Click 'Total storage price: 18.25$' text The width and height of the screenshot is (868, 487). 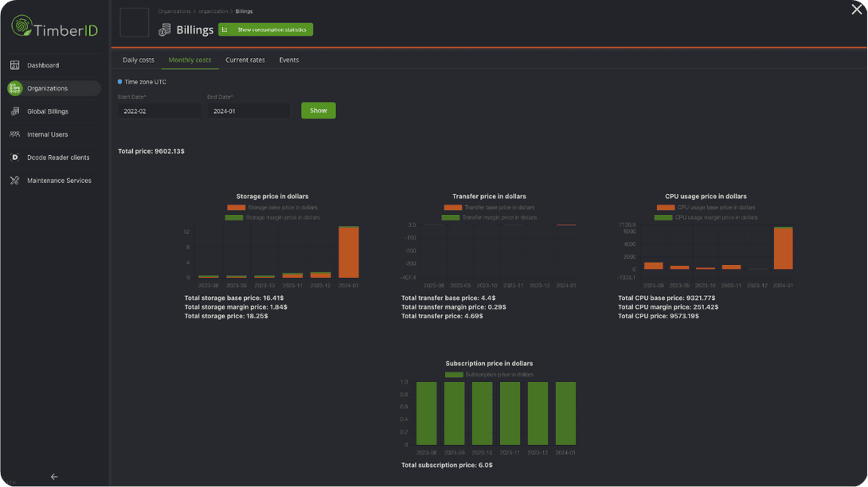click(226, 316)
